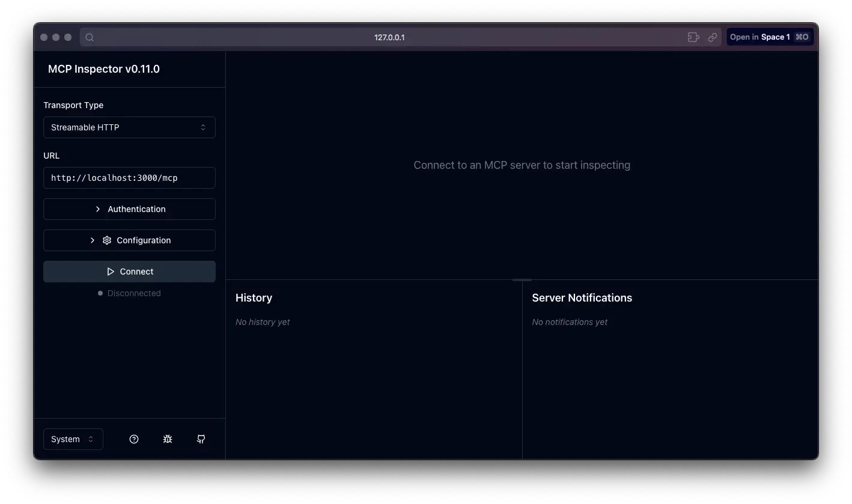Click the Open in Space 1 button
Screen dimensions: 852x504
click(x=770, y=37)
